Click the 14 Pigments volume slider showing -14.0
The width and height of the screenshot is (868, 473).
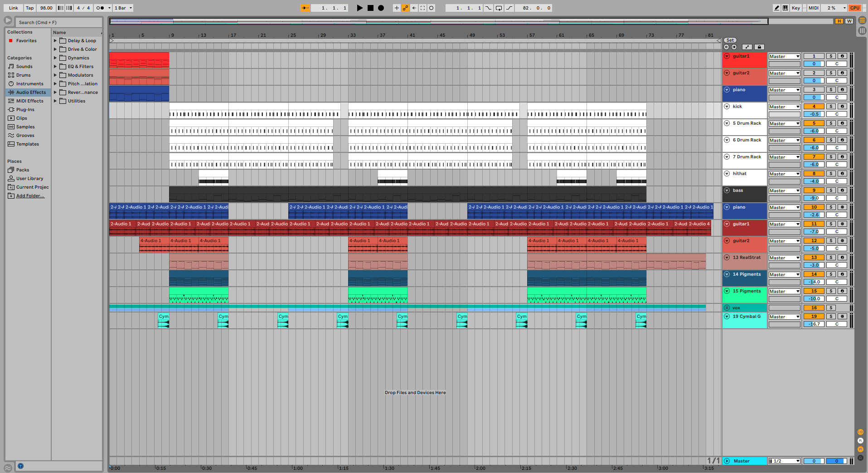click(x=814, y=282)
